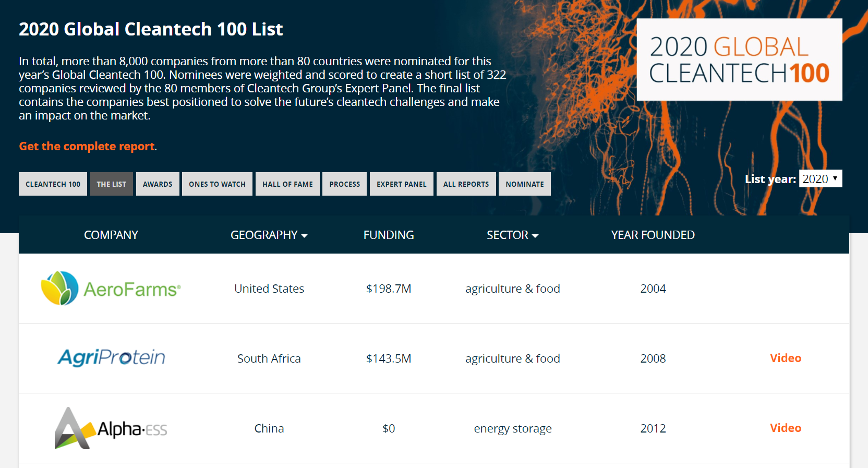The width and height of the screenshot is (868, 468).
Task: Watch the AgriProtein video link
Action: (x=785, y=358)
